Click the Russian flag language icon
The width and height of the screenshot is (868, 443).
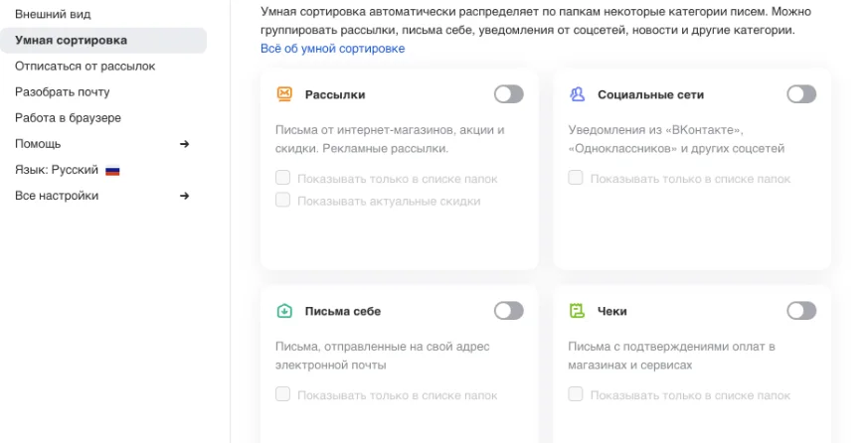(x=112, y=170)
